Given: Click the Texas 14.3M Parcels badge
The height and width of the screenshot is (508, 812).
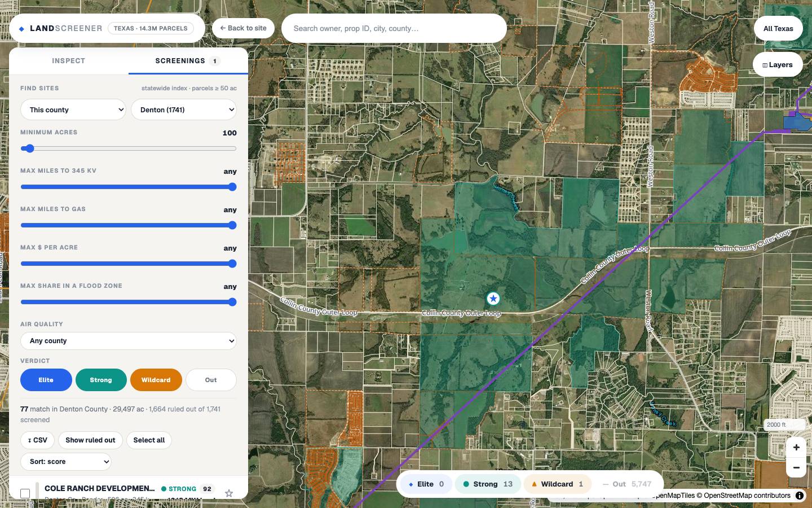Looking at the screenshot, I should tap(151, 28).
